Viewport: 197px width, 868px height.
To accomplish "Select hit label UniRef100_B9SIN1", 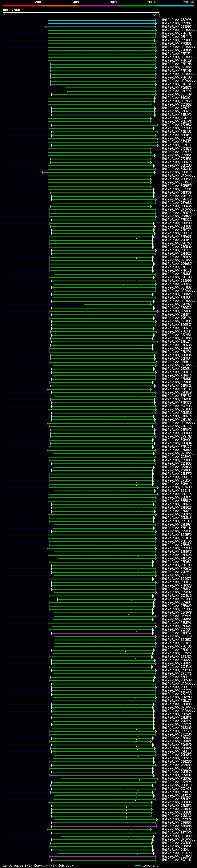I will 177,860.
